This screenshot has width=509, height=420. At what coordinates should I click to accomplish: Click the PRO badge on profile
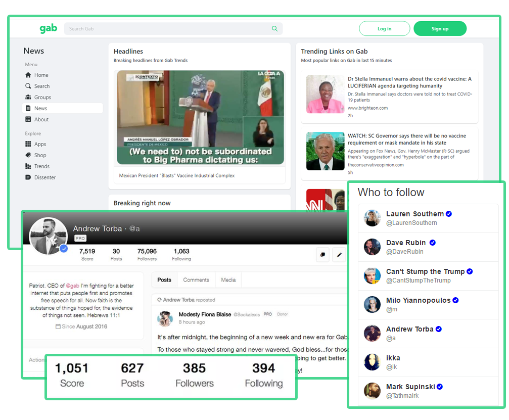click(x=80, y=238)
